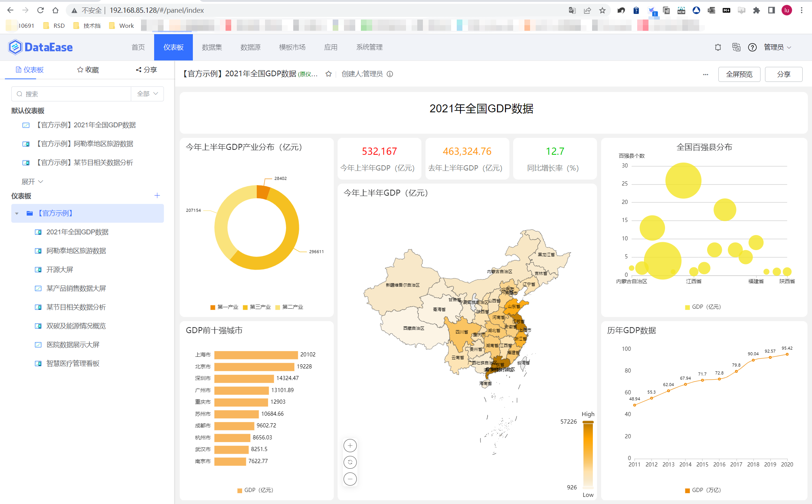The image size is (812, 504).
Task: Toggle GDP（亿元） legend in the top-ten cities bar chart
Action: click(x=255, y=490)
